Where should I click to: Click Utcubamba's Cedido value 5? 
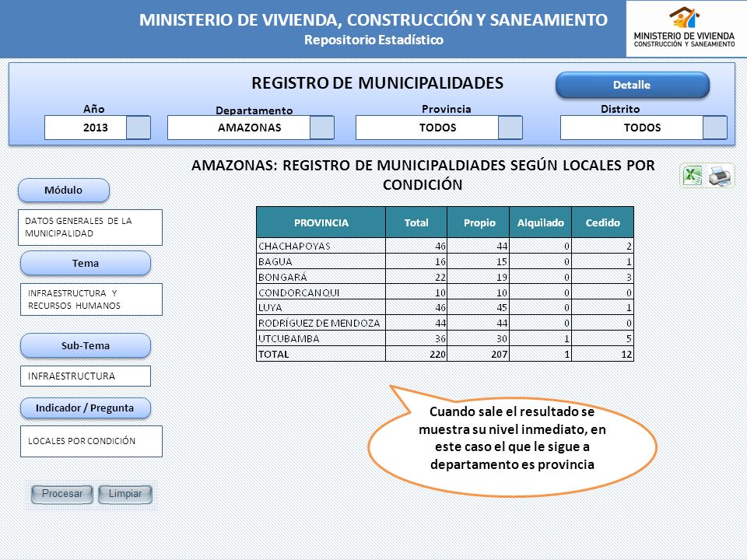630,338
